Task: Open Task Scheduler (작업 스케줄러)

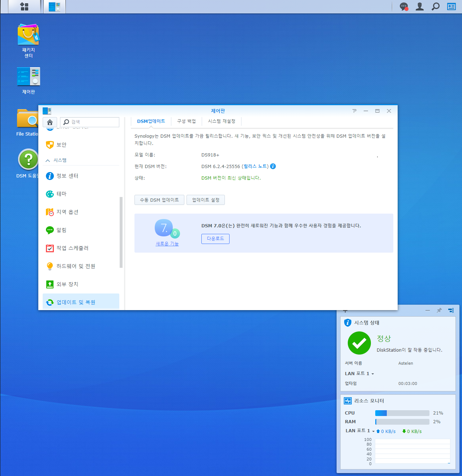Action: tap(81, 248)
